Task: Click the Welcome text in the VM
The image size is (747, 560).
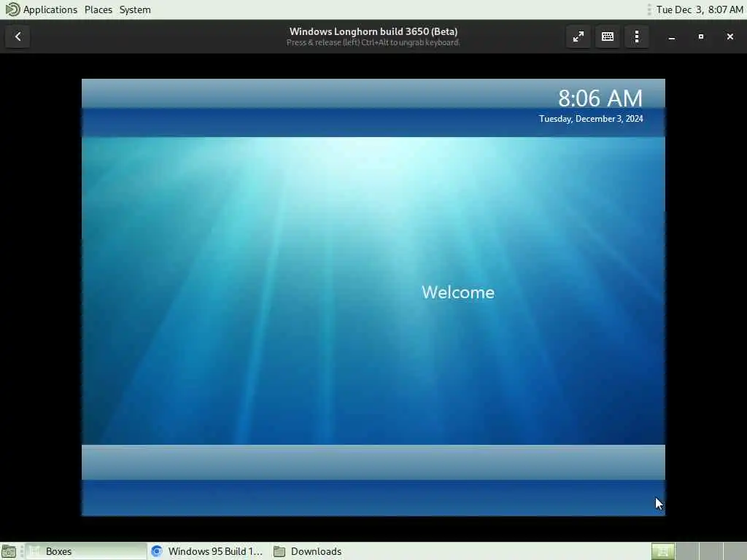Action: point(458,292)
